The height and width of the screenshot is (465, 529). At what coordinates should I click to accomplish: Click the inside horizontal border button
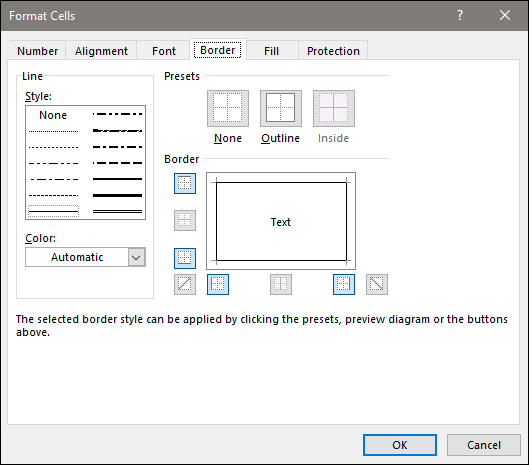click(185, 220)
